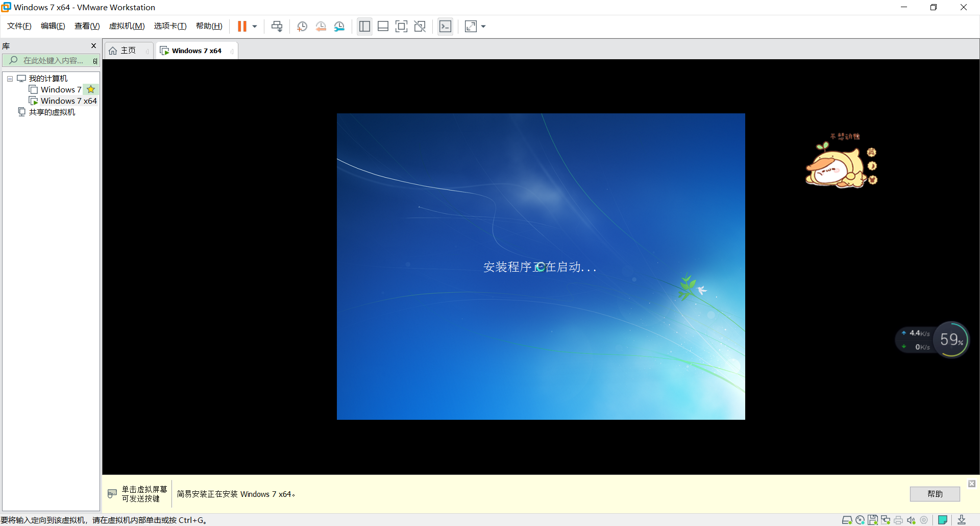
Task: Dismiss the easy install notification bar
Action: (971, 483)
